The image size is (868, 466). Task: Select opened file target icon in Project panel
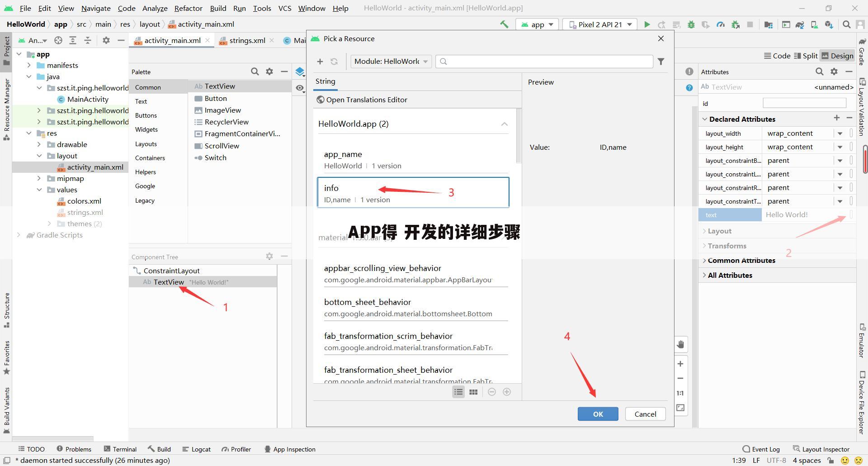[58, 40]
